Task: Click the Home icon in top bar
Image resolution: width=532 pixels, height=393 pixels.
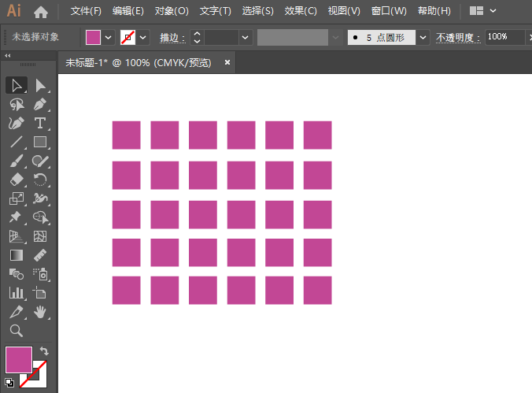Action: pyautogui.click(x=41, y=12)
